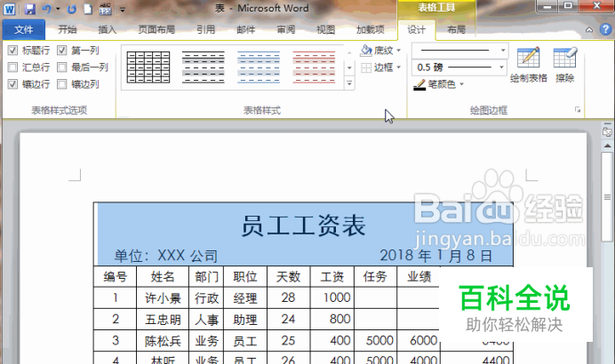
Task: Toggle the 镶边行 banded rows checkbox
Action: coord(12,84)
